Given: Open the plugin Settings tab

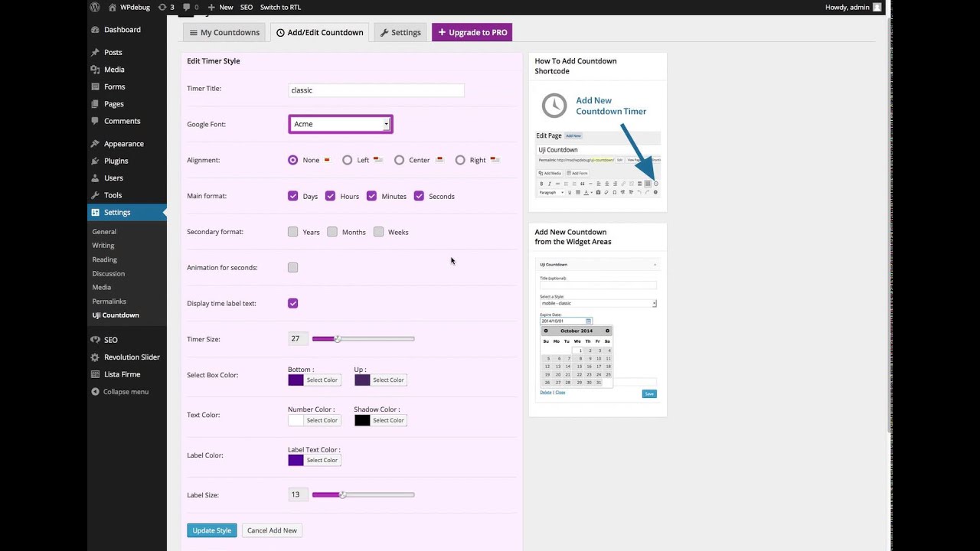Looking at the screenshot, I should click(400, 32).
